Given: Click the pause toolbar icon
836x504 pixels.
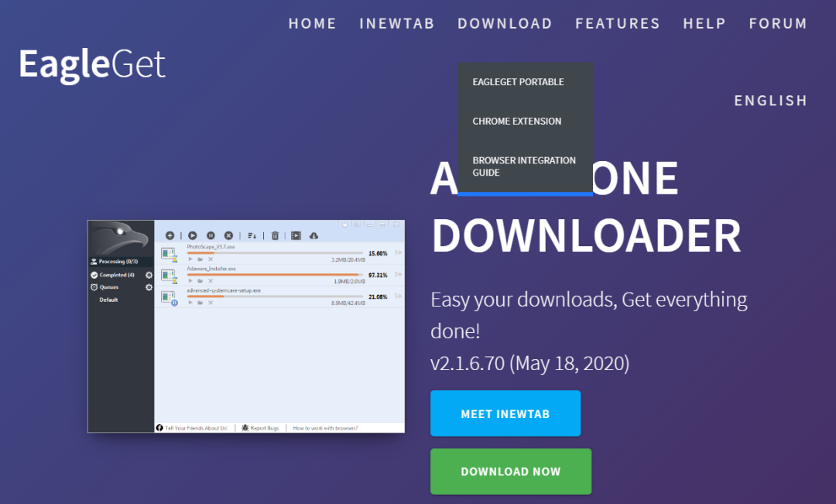Looking at the screenshot, I should [x=211, y=235].
